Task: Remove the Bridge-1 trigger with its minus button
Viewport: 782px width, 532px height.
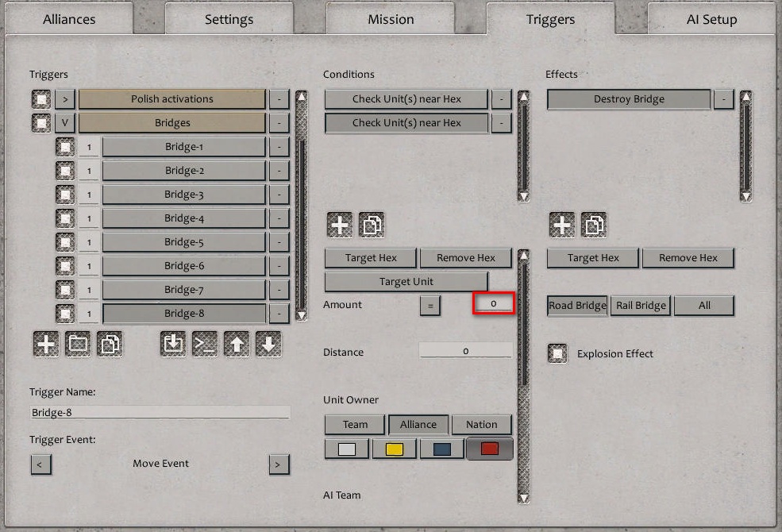Action: point(279,147)
